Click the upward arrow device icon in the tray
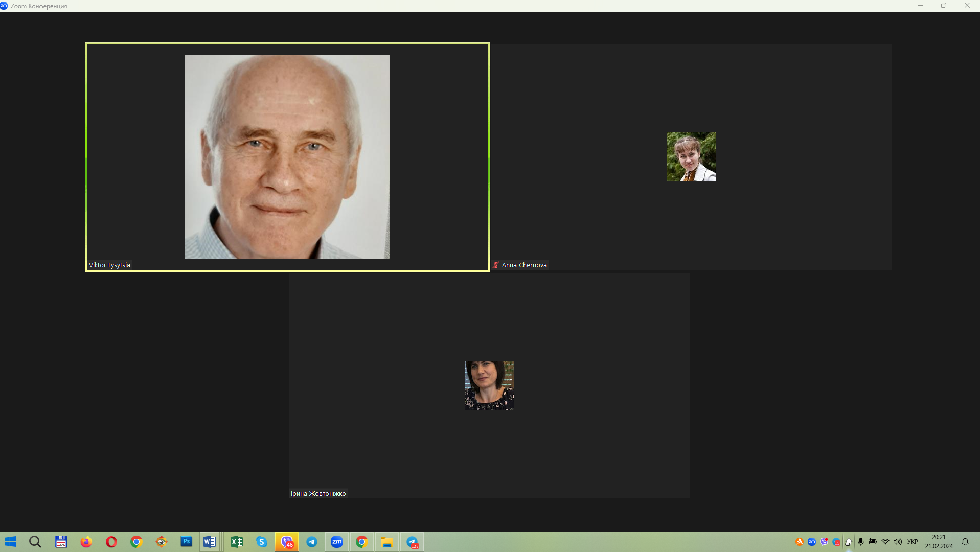The height and width of the screenshot is (552, 980). [x=849, y=542]
